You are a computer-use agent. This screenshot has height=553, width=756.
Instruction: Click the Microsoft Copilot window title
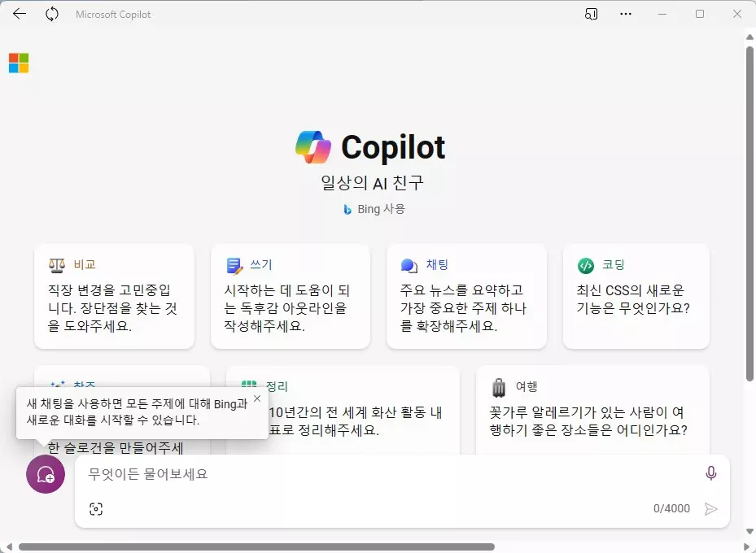[113, 15]
